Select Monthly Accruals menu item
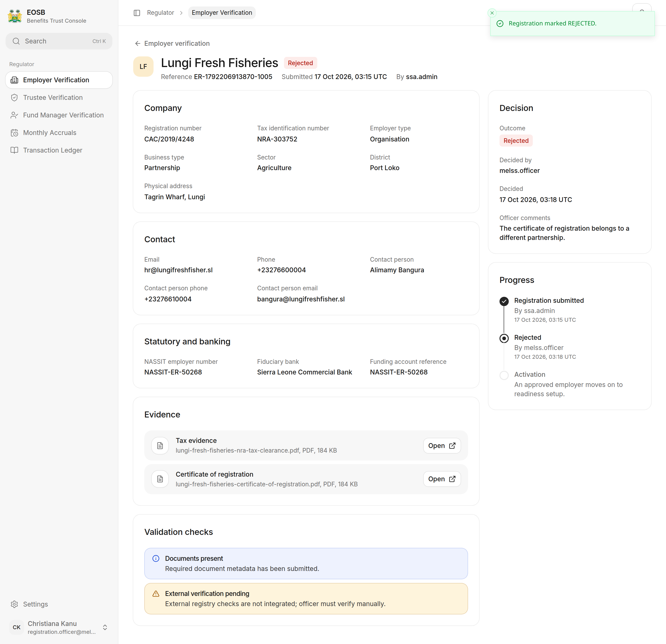Screen dimensions: 666x644 (x=59, y=133)
